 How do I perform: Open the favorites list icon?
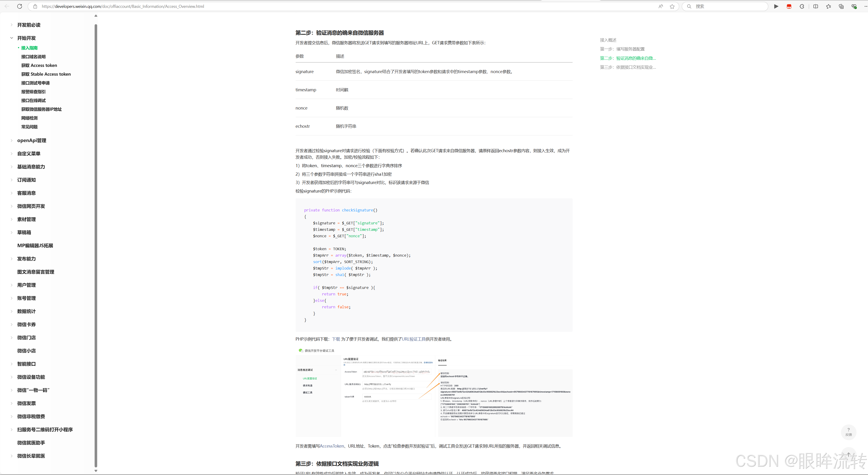829,6
